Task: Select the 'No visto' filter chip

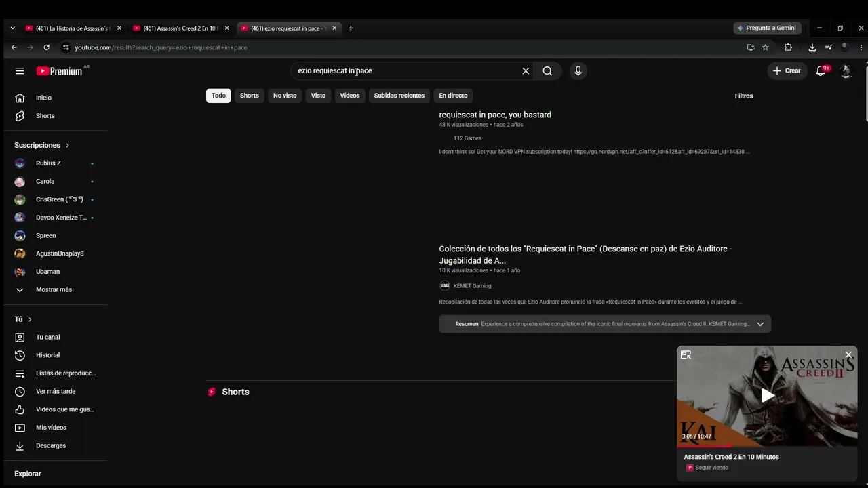Action: coord(285,96)
